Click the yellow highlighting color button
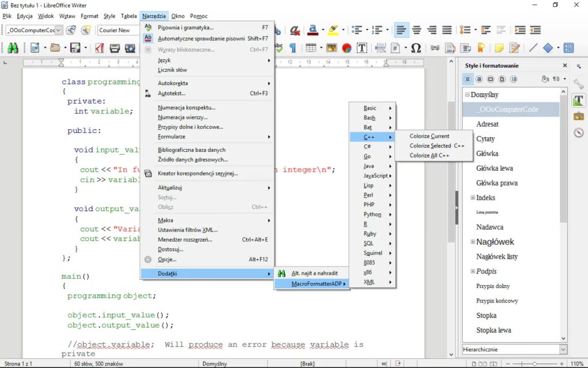Viewport: 588px width, 368px height. (x=332, y=30)
